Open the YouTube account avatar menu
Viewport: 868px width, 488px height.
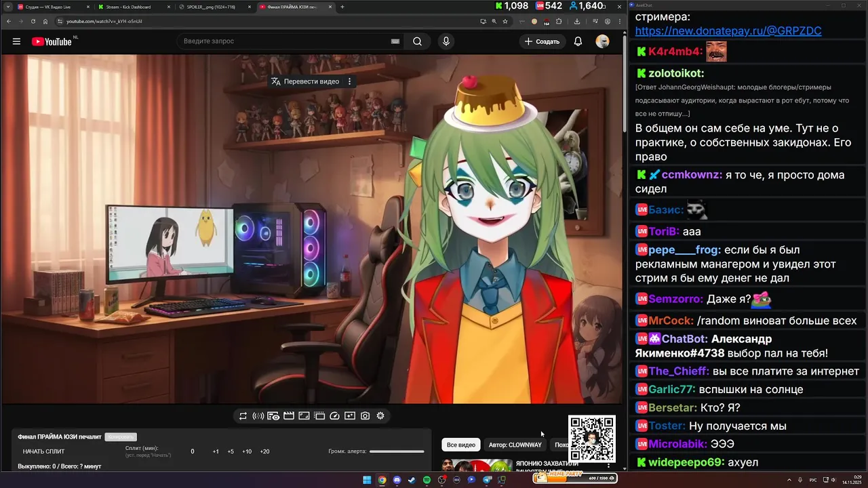[x=602, y=41]
